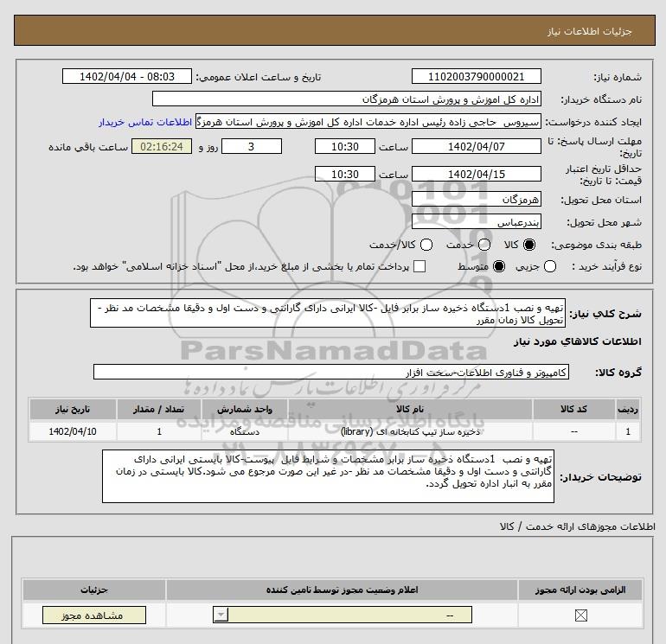Select the خدمت radio button
The height and width of the screenshot is (644, 666).
click(484, 245)
